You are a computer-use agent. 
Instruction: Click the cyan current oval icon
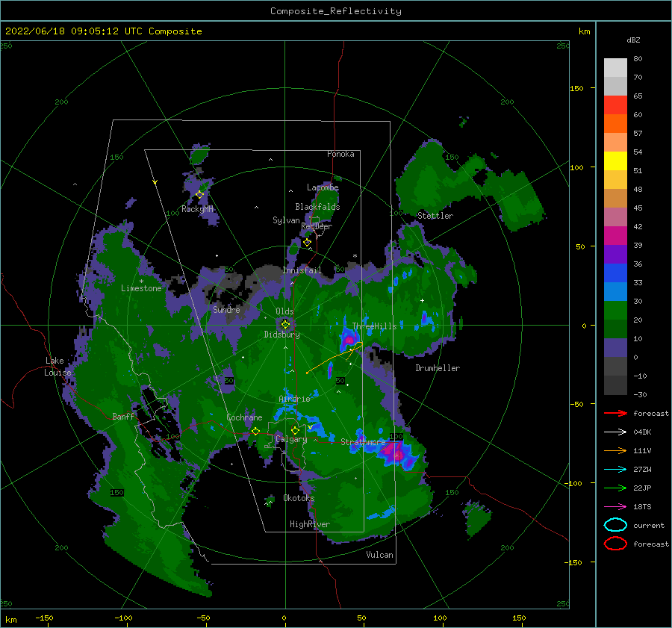click(615, 525)
